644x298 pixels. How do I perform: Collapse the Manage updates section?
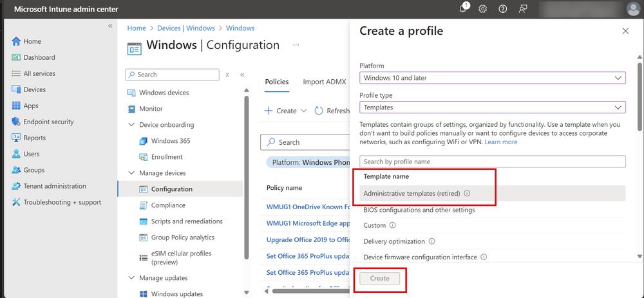tap(131, 278)
